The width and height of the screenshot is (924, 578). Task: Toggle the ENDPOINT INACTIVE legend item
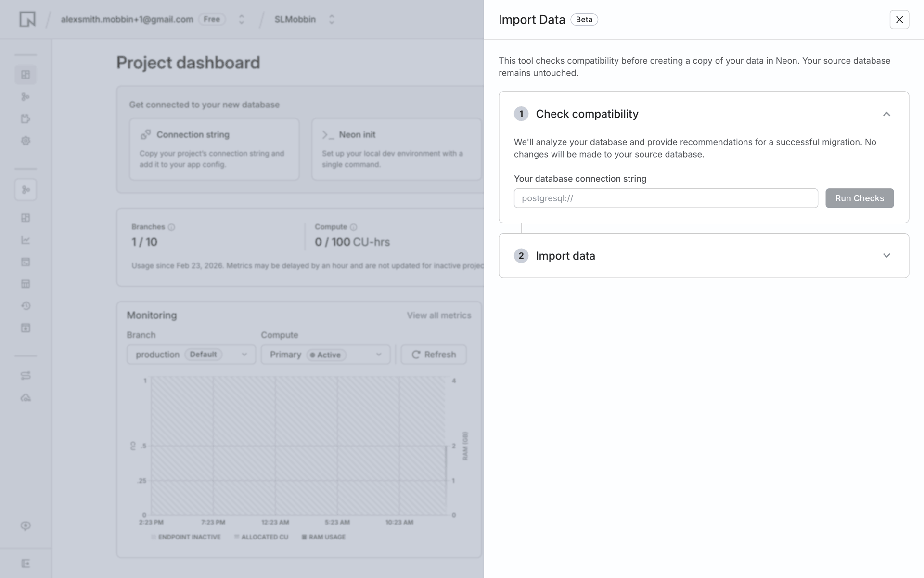tap(186, 537)
